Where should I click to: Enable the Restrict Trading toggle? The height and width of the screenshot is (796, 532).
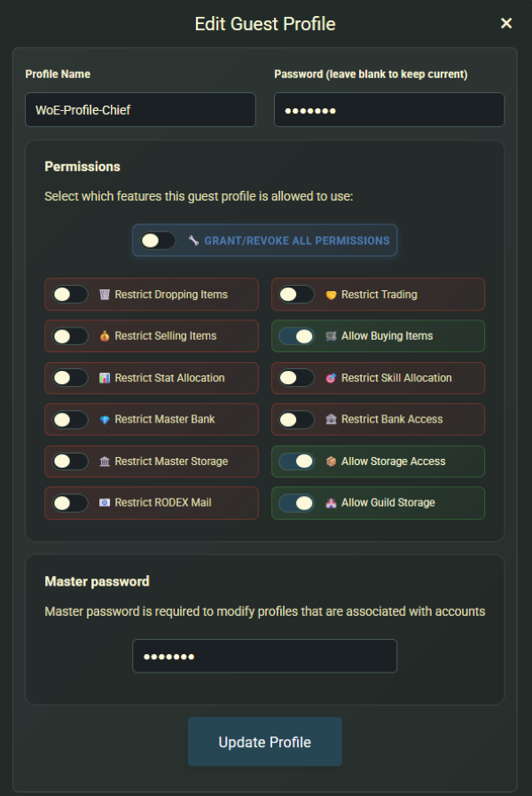pyautogui.click(x=296, y=294)
